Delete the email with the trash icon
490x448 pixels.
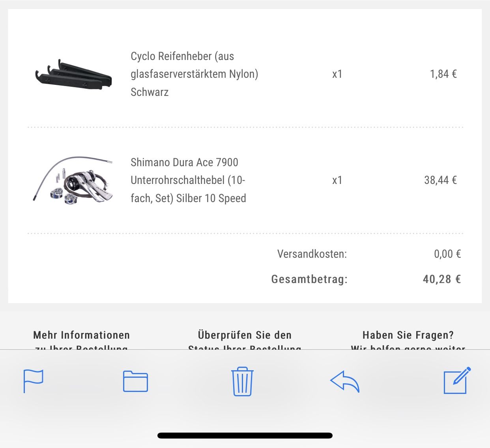point(242,381)
